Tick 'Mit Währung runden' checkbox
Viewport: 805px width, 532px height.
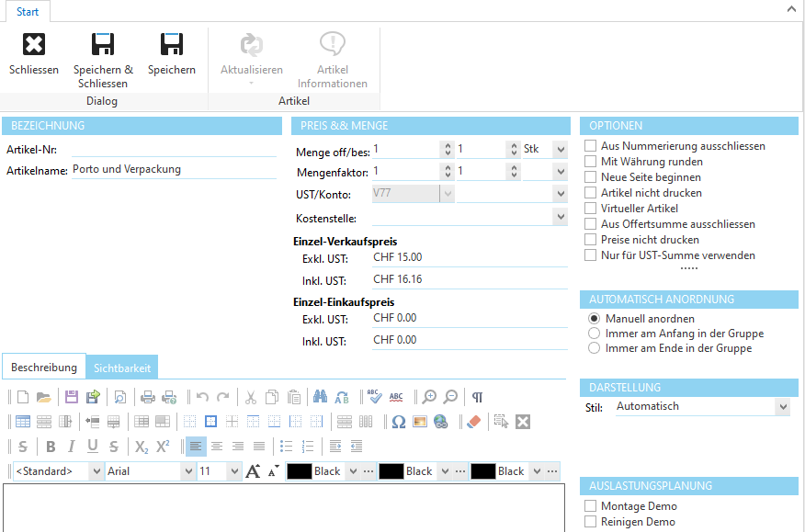(591, 162)
